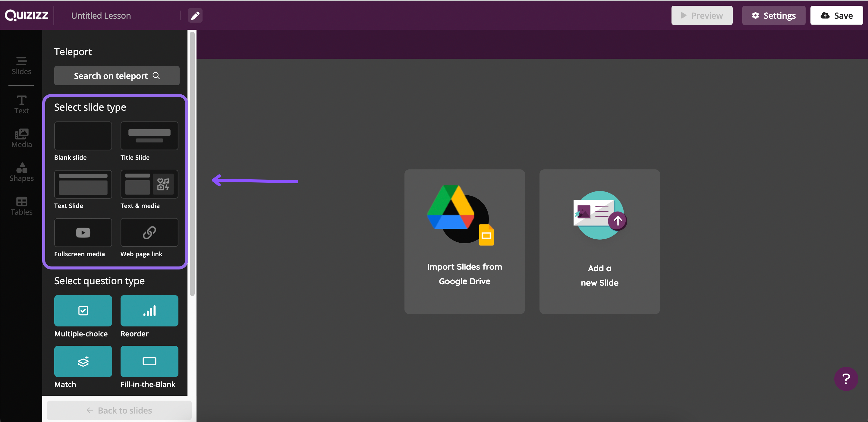This screenshot has width=868, height=422.
Task: Switch to the Slides tab
Action: [21, 65]
